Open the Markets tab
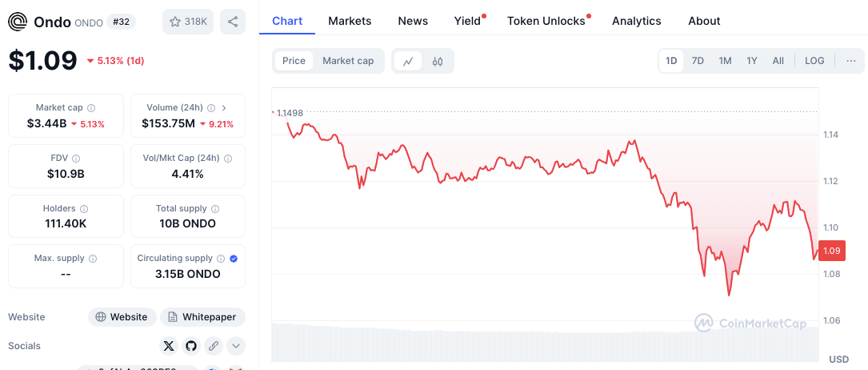The height and width of the screenshot is (370, 868). coord(350,21)
